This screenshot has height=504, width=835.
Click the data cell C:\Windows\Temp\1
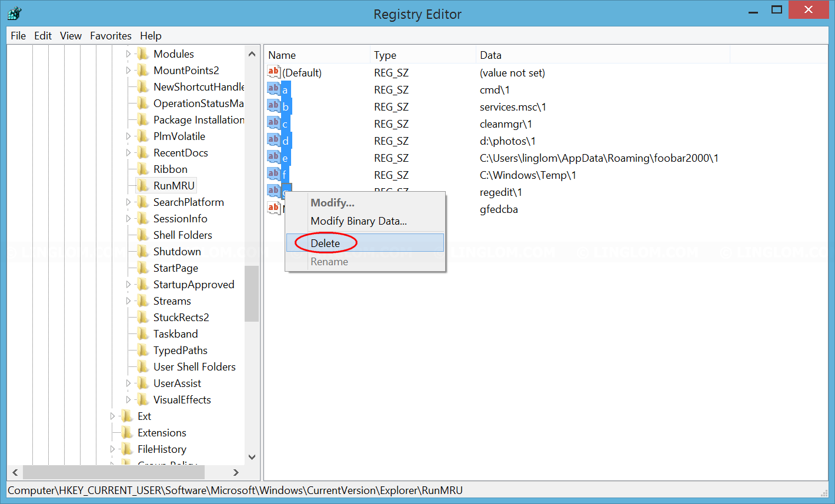click(528, 175)
